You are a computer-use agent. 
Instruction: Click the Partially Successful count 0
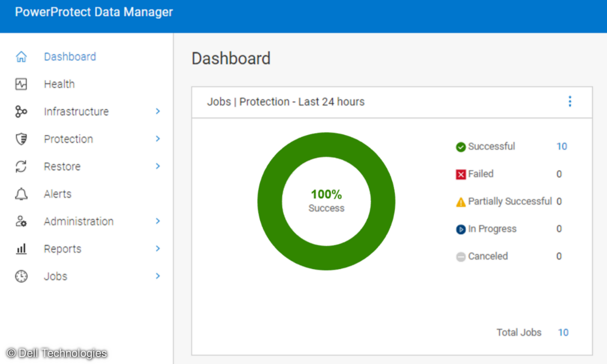click(559, 201)
